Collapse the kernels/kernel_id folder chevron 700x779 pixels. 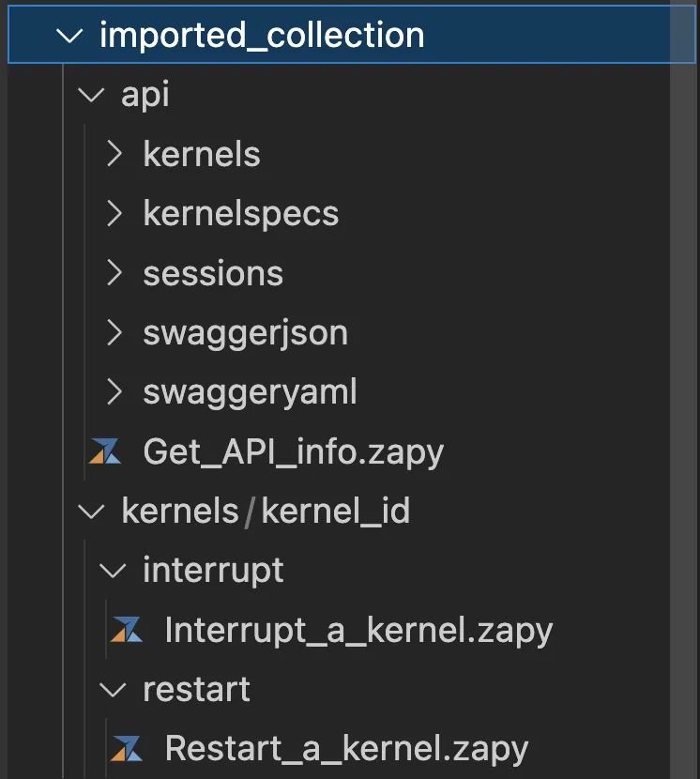pos(92,512)
